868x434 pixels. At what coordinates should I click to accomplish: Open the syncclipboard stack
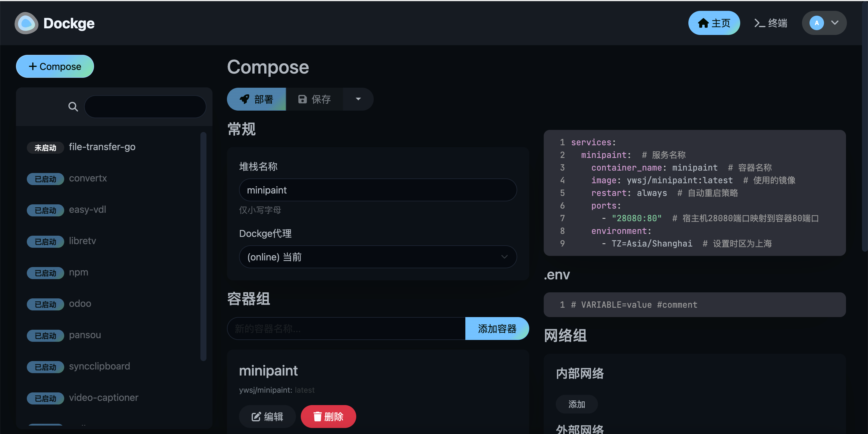pos(99,366)
